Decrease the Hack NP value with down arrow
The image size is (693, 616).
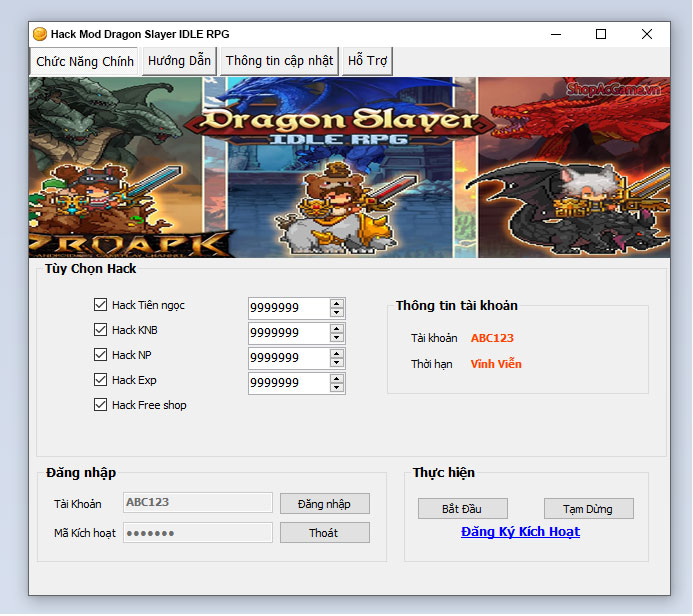(x=337, y=363)
